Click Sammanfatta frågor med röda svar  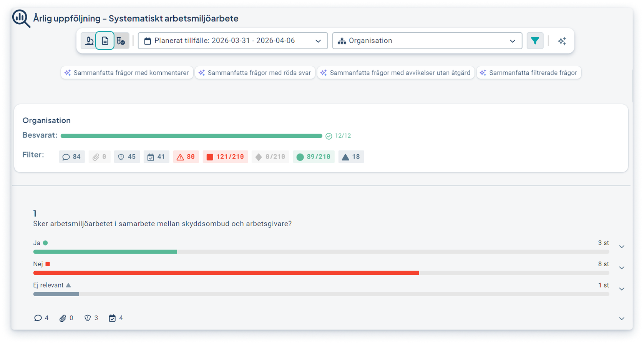(x=255, y=73)
